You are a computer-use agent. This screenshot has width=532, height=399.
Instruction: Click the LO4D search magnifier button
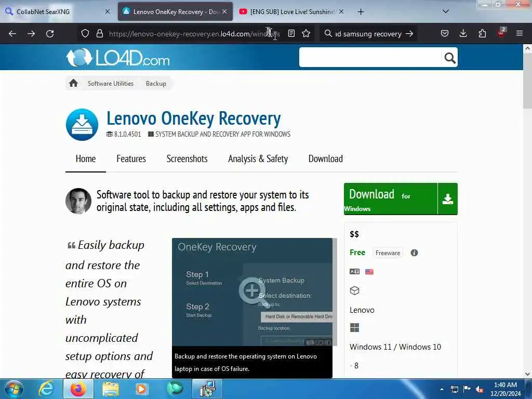450,58
